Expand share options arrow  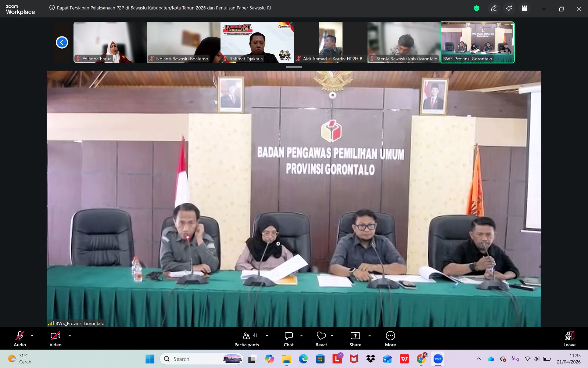369,336
